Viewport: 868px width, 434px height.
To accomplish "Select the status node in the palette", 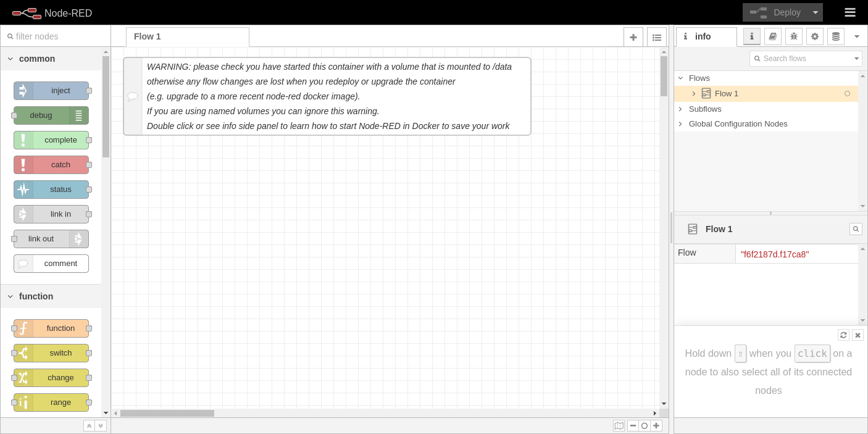I will point(51,190).
